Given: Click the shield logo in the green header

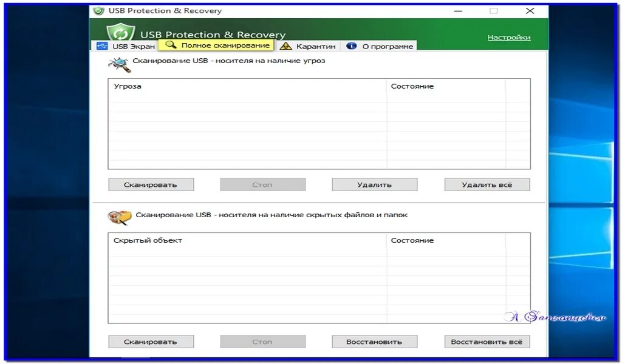Looking at the screenshot, I should pos(121,32).
